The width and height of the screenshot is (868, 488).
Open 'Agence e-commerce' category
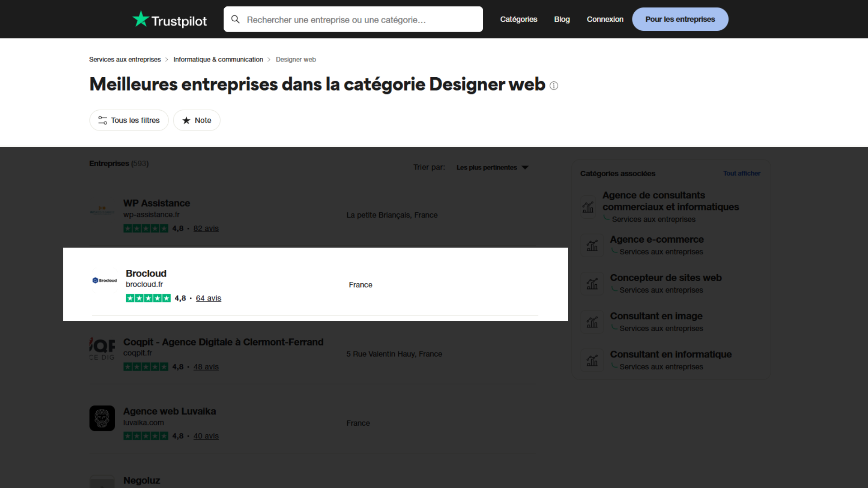pos(656,239)
